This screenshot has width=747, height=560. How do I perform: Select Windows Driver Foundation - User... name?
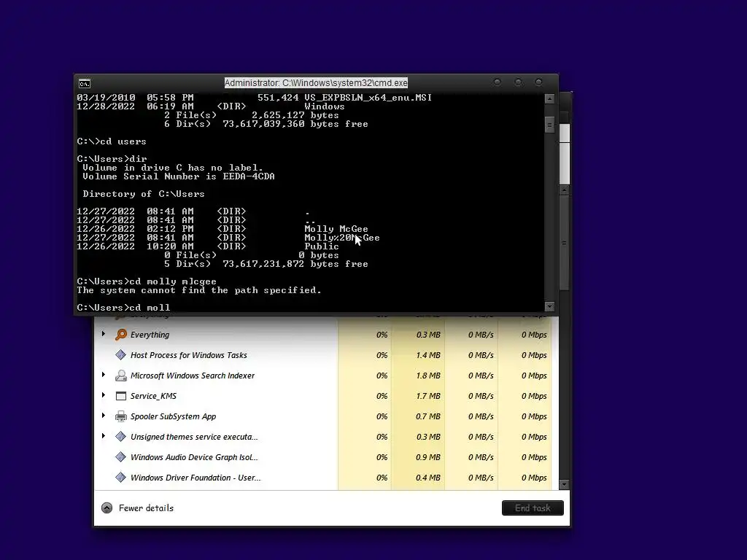click(x=196, y=478)
